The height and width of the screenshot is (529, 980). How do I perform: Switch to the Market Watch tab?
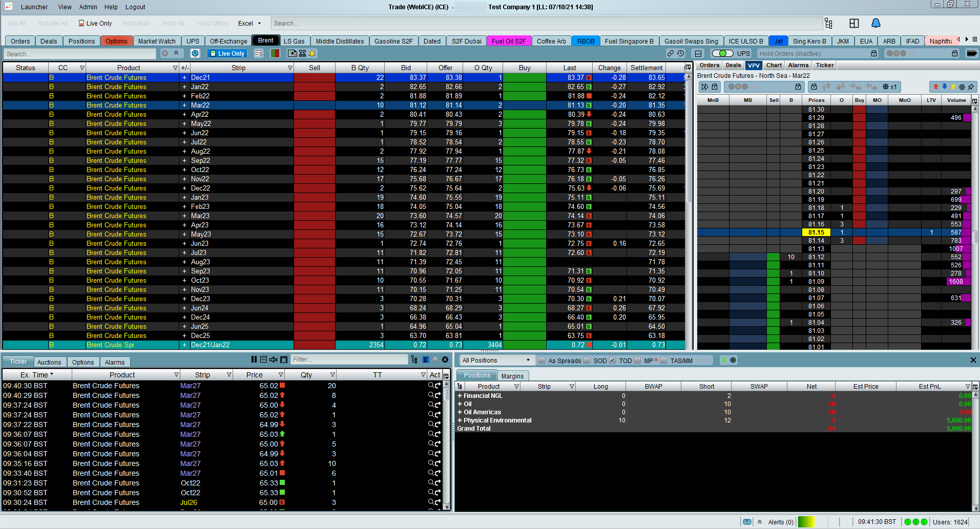coord(156,41)
